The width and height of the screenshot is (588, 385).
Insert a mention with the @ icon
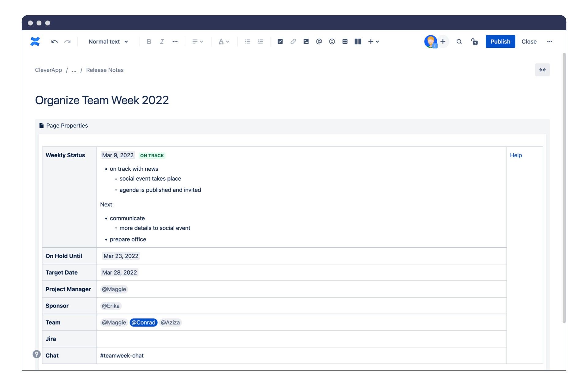coord(319,42)
